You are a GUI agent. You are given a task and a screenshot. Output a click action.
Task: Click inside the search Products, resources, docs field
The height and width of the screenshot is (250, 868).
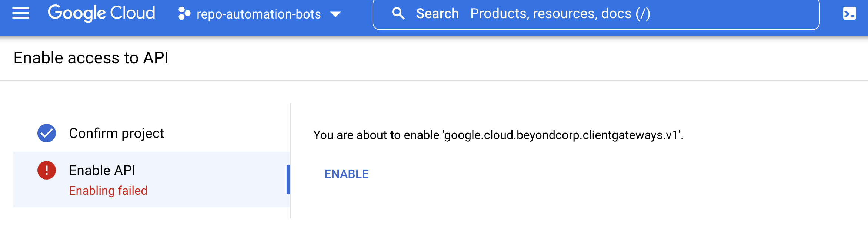(x=555, y=13)
